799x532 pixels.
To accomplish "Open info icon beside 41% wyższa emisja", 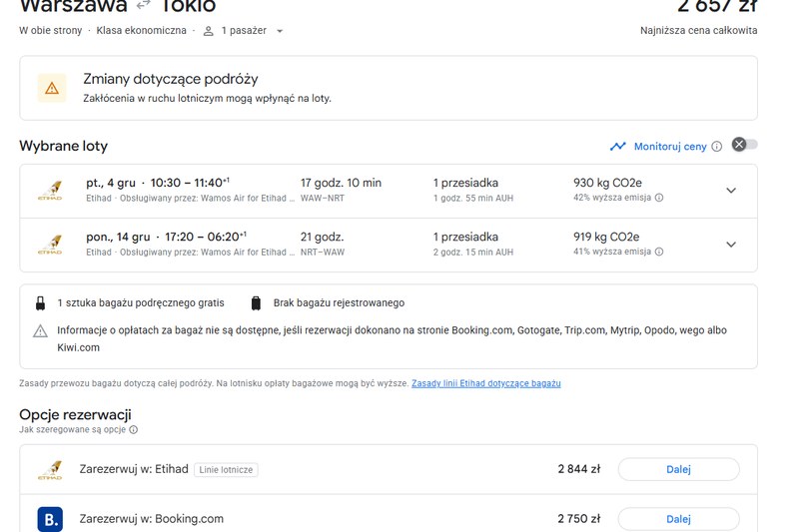I will click(659, 252).
